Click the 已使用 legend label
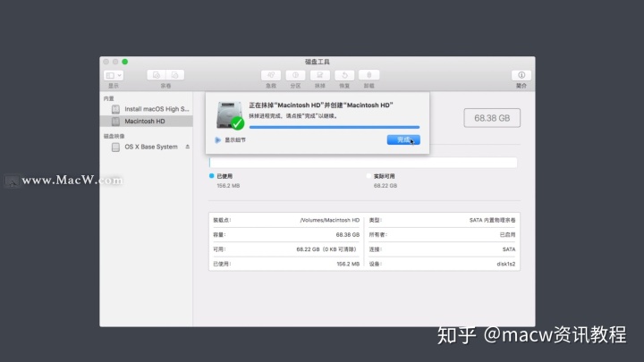 click(x=225, y=176)
